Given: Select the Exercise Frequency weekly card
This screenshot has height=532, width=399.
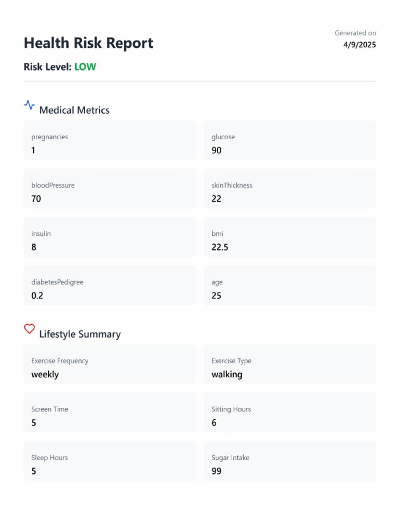Looking at the screenshot, I should (x=110, y=364).
